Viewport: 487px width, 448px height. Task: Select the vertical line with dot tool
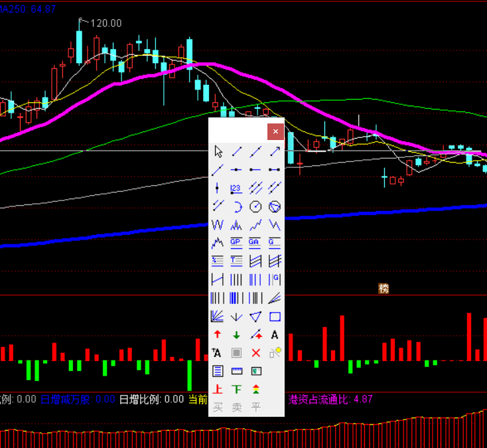[218, 188]
